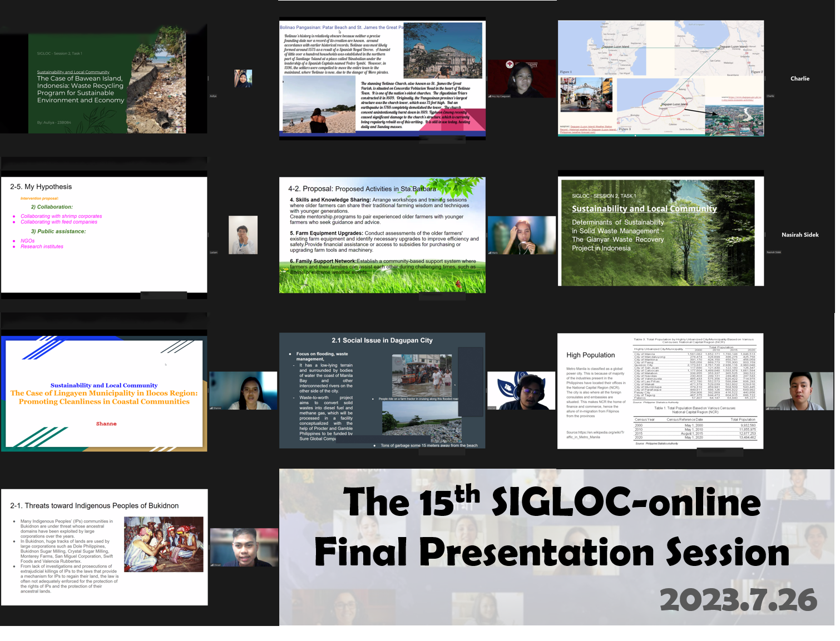Click the university logo in Avy Joy's video

(x=510, y=65)
